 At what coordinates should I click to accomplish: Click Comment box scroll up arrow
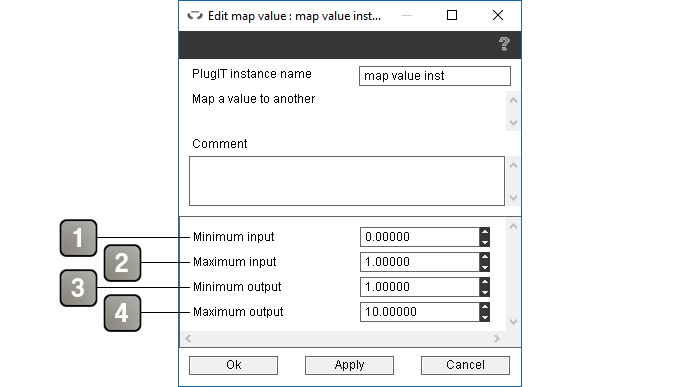click(513, 165)
